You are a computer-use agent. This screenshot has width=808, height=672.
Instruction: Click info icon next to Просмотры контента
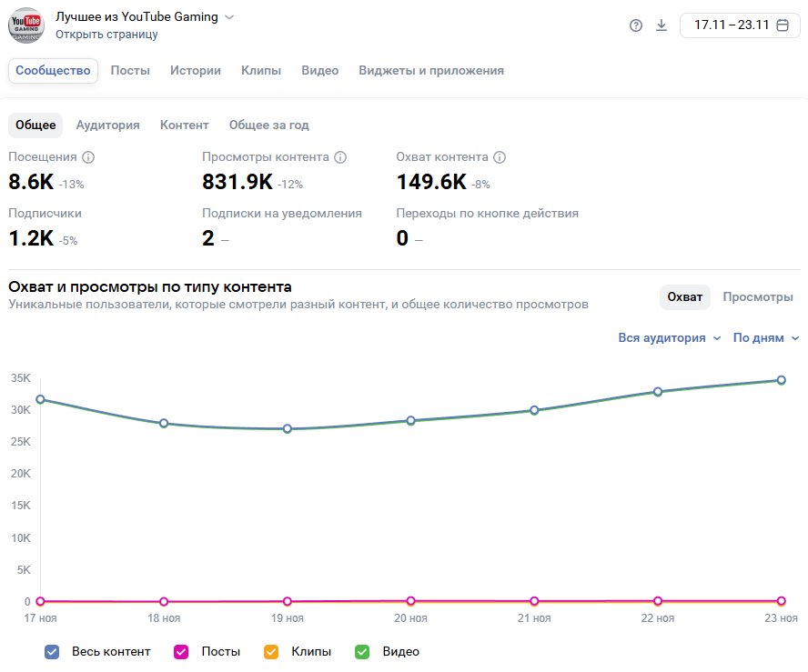coord(340,157)
